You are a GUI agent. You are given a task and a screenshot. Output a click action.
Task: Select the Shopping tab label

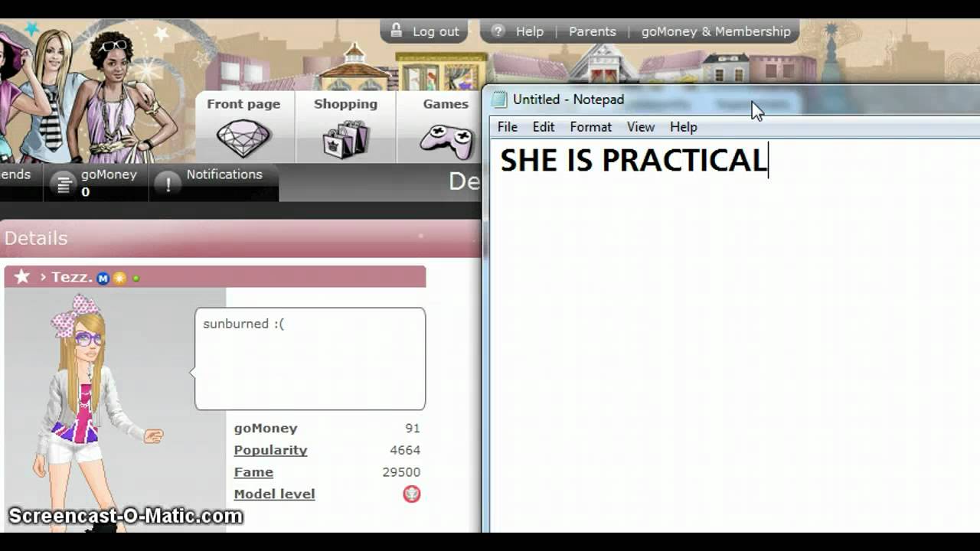pyautogui.click(x=345, y=104)
